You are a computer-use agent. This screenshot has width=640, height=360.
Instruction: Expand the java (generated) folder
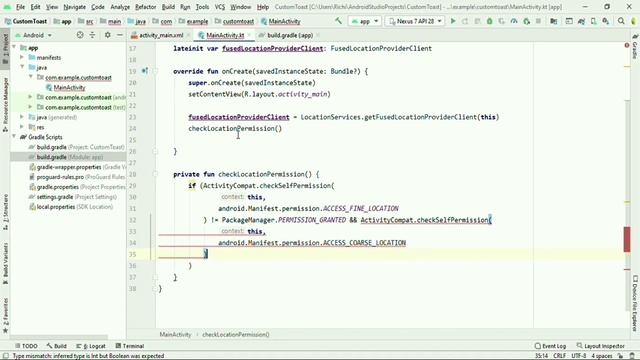22,117
